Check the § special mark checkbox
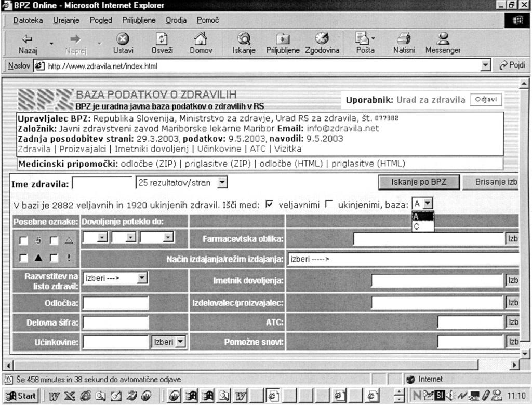Image resolution: width=532 pixels, height=405 pixels. tap(23, 240)
